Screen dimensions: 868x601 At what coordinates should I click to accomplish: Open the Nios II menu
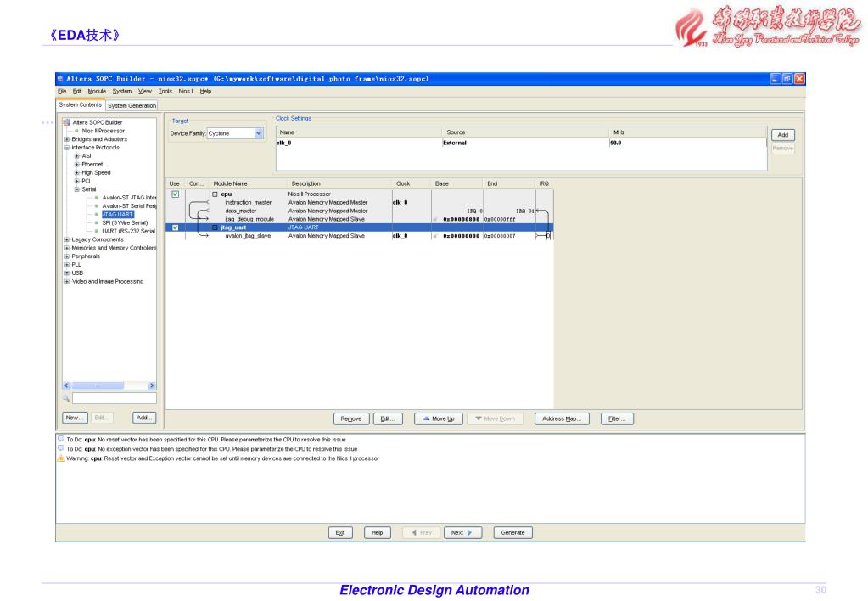(x=186, y=92)
